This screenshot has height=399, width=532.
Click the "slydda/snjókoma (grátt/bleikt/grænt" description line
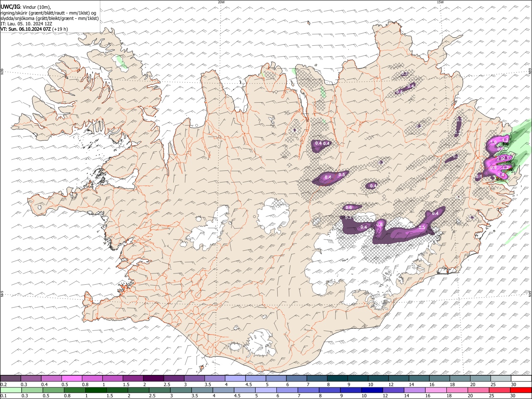click(x=49, y=18)
